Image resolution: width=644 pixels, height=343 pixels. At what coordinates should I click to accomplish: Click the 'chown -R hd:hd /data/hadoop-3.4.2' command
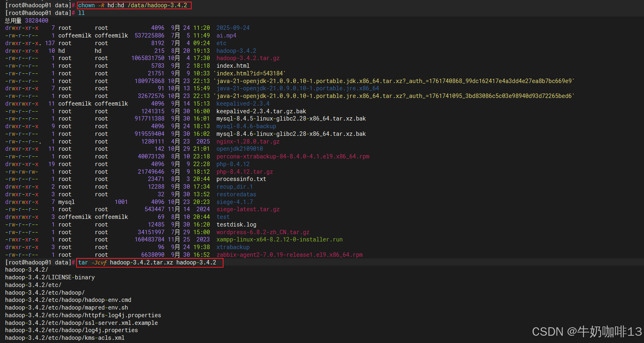(133, 5)
